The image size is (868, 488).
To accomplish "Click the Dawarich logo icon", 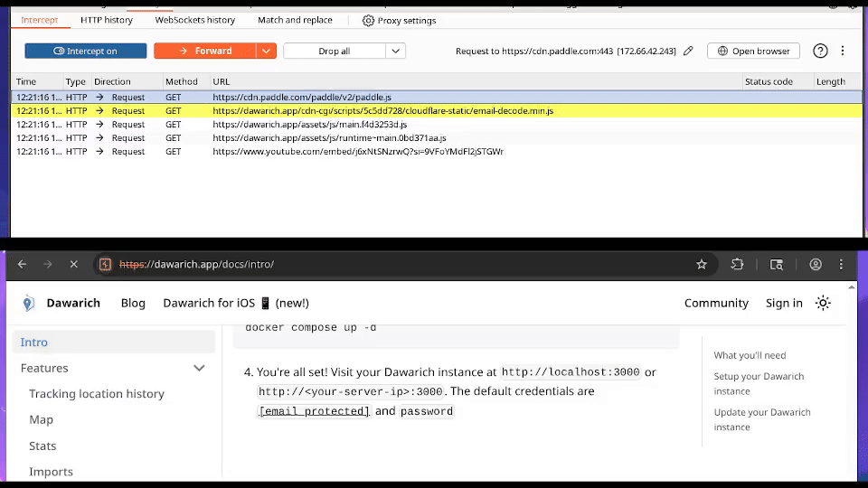I will pos(28,304).
